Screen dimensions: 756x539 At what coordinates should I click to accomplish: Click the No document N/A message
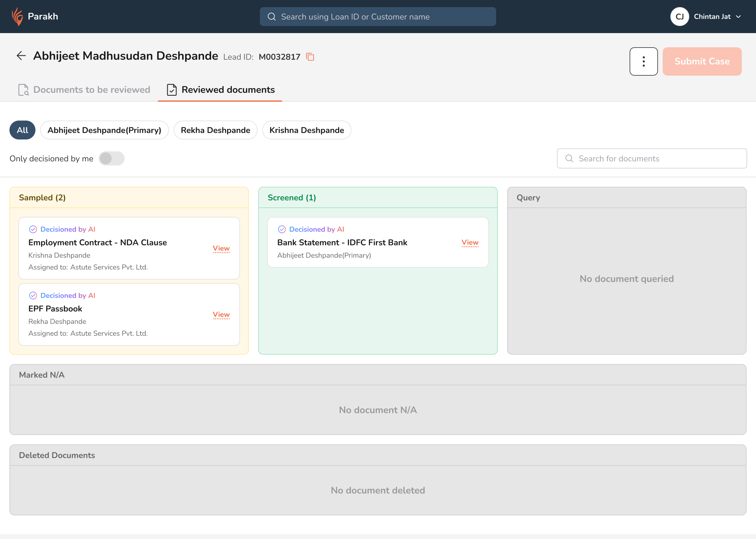click(378, 410)
